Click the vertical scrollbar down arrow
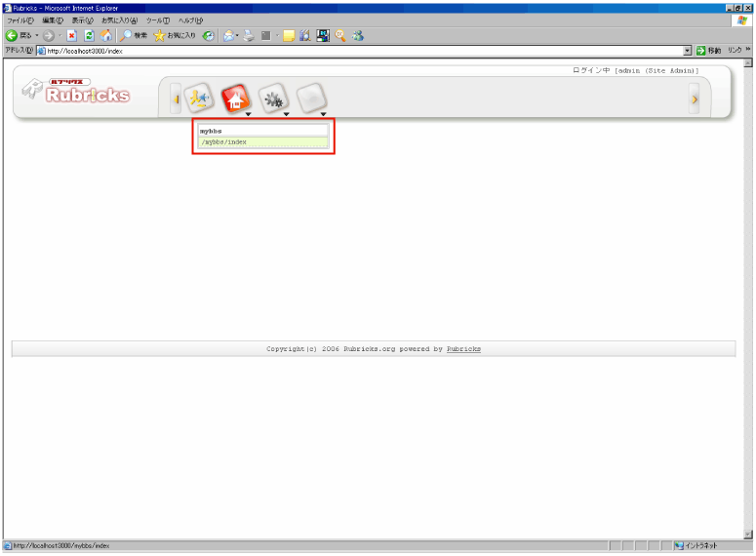Viewport: 756px width, 556px height. [x=748, y=535]
